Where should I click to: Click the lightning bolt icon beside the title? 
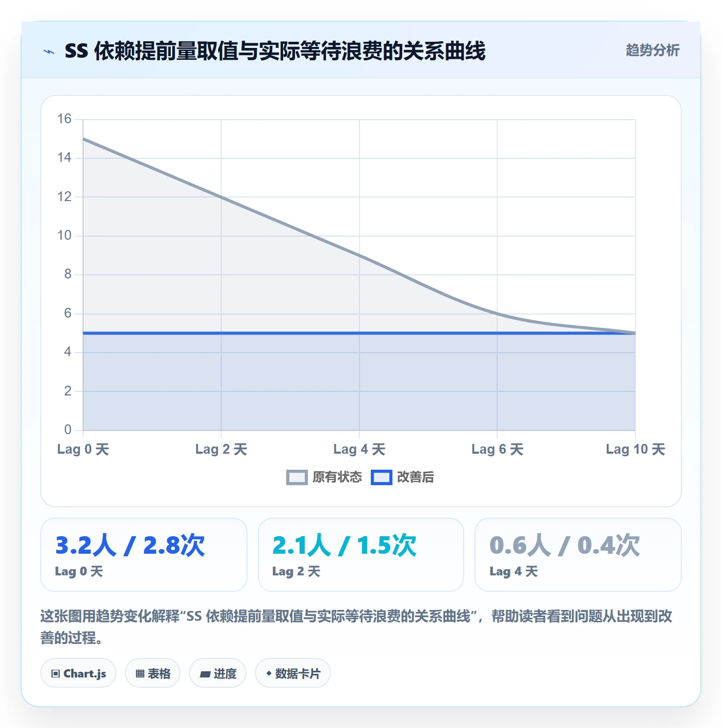point(49,52)
